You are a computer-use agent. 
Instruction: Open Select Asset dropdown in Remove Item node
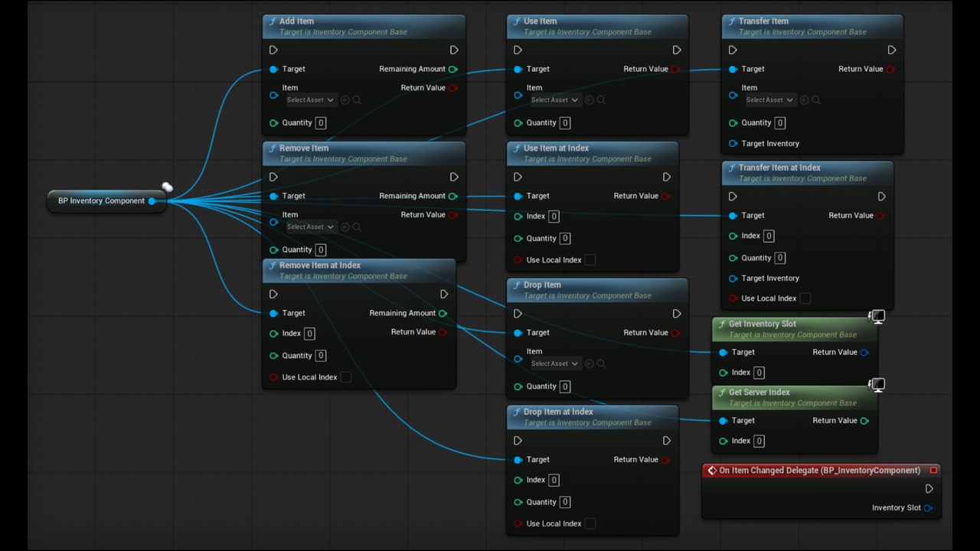310,227
